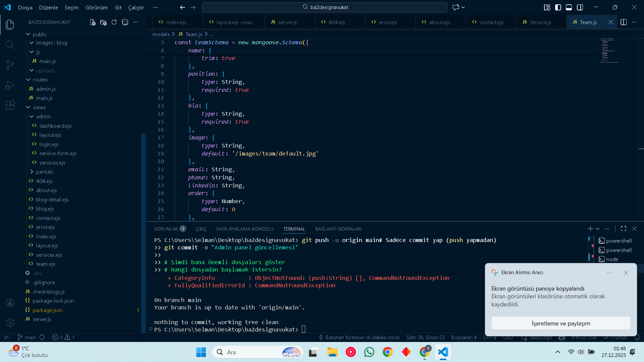Screen dimensions: 644x362
Task: Open the Source Control view
Action: pos(10,65)
